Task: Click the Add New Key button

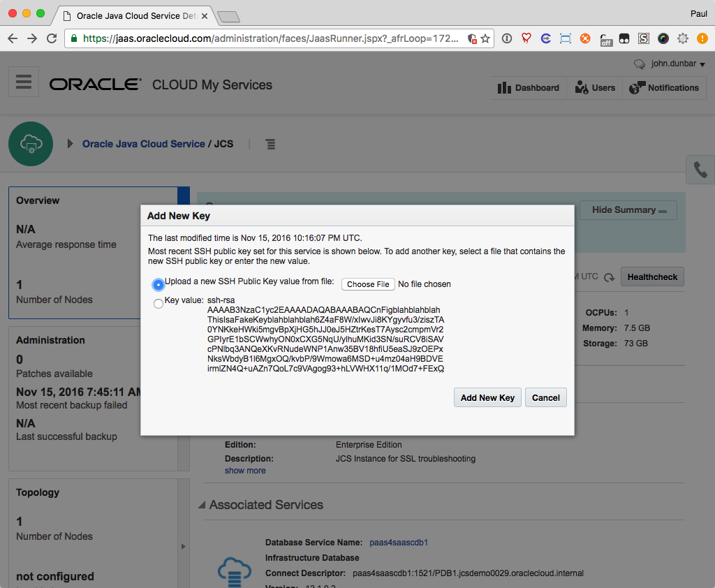Action: coord(487,398)
